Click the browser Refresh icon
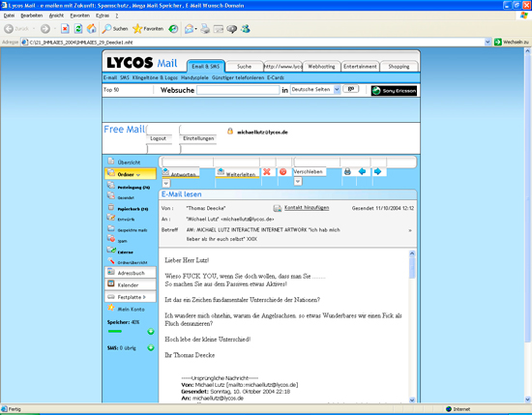The image size is (532, 415). 78,29
